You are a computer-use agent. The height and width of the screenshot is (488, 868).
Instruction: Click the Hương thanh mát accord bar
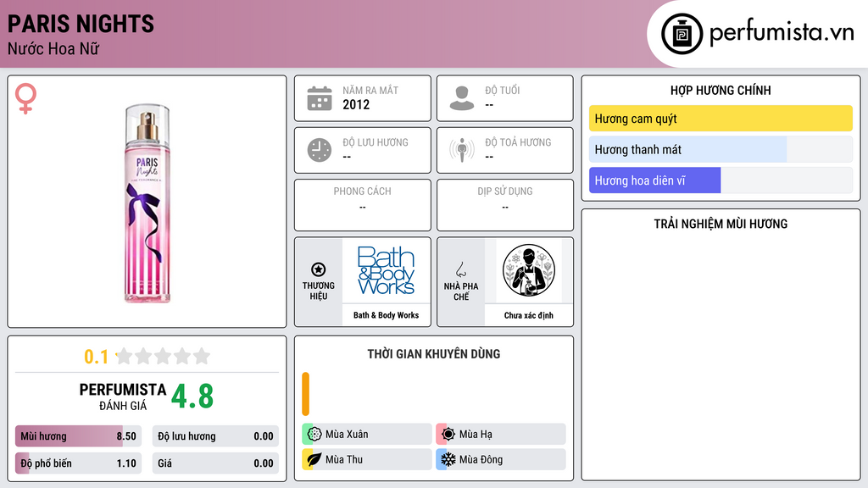point(721,149)
